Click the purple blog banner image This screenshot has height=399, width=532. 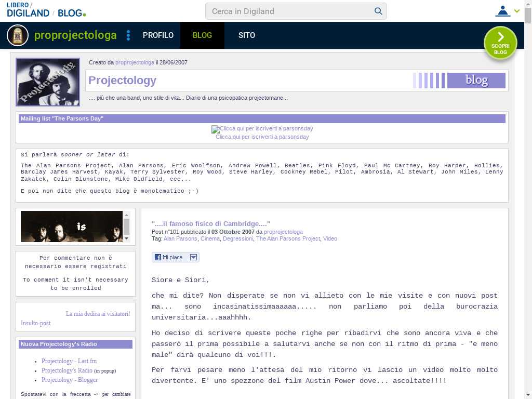[x=459, y=81]
